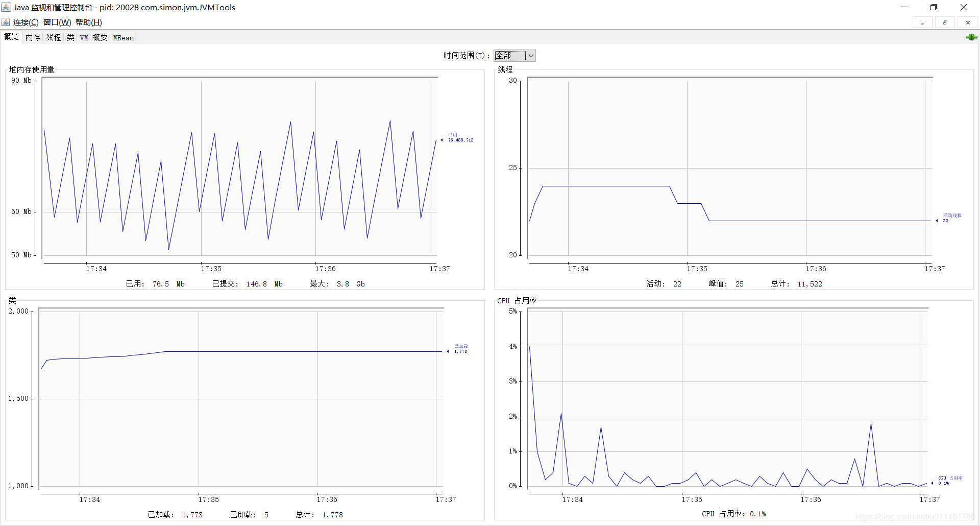Click the 已加载 1,773 chart label
The height and width of the screenshot is (526, 980).
(x=461, y=349)
